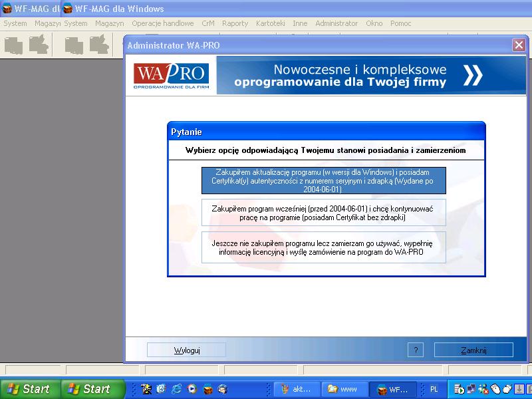
Task: Click the WF-MAG chest icon in quick launch
Action: 207,389
